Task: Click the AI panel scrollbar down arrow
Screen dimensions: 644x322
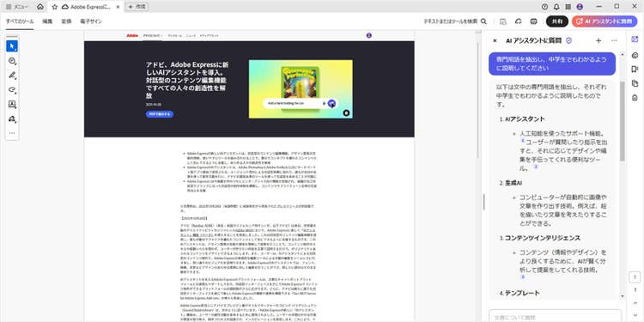Action: (x=623, y=296)
